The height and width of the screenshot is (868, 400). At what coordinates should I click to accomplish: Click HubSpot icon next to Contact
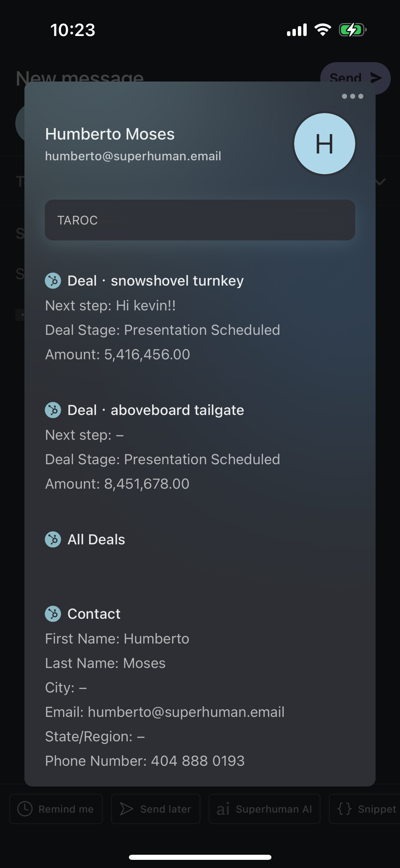coord(53,614)
